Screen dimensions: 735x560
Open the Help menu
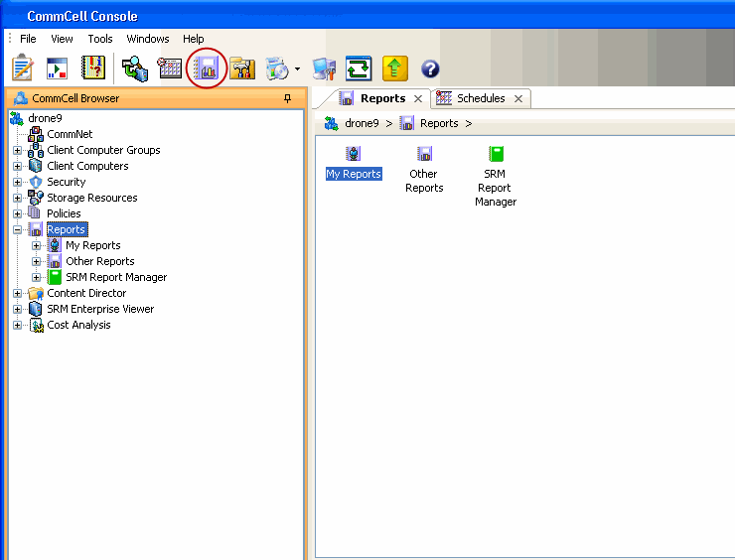[193, 39]
